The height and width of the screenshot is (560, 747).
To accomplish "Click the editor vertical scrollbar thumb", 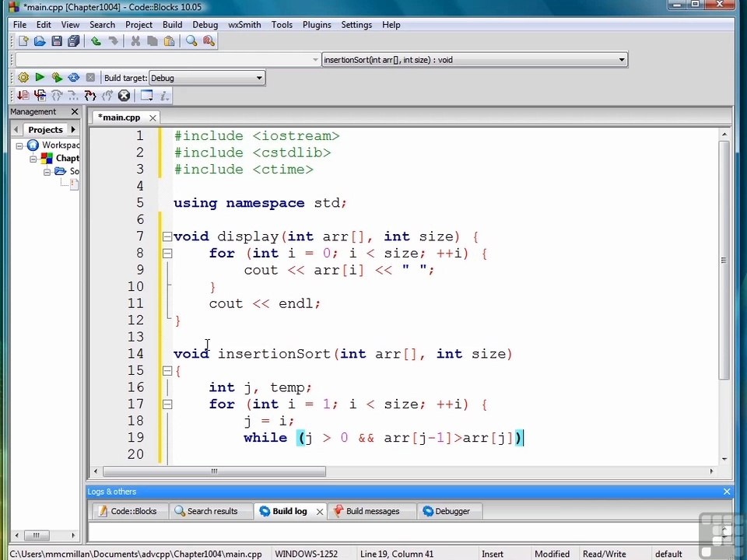I will click(x=724, y=260).
